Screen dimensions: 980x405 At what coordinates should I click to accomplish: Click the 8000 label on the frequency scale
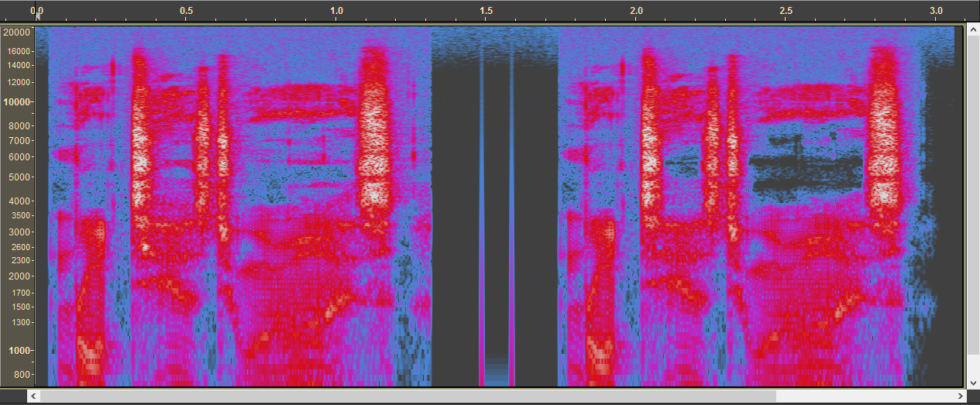tap(19, 125)
